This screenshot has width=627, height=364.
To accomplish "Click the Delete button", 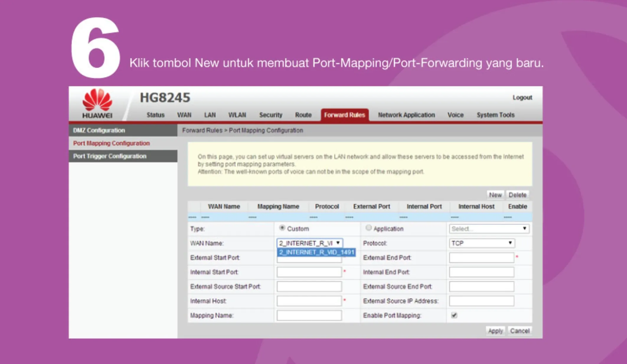I will coord(518,195).
